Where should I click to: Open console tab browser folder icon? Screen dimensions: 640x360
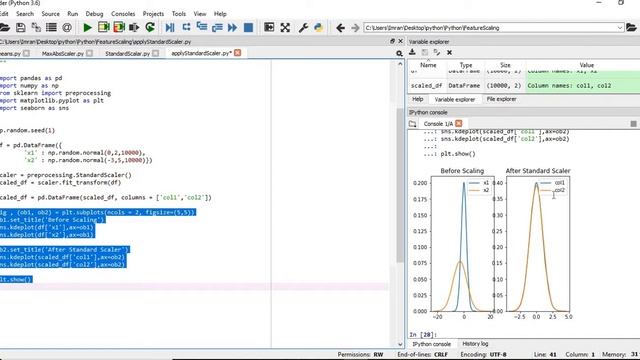(413, 124)
